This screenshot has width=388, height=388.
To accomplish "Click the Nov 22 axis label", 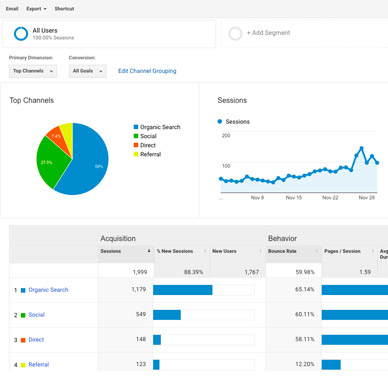I will pyautogui.click(x=330, y=198).
